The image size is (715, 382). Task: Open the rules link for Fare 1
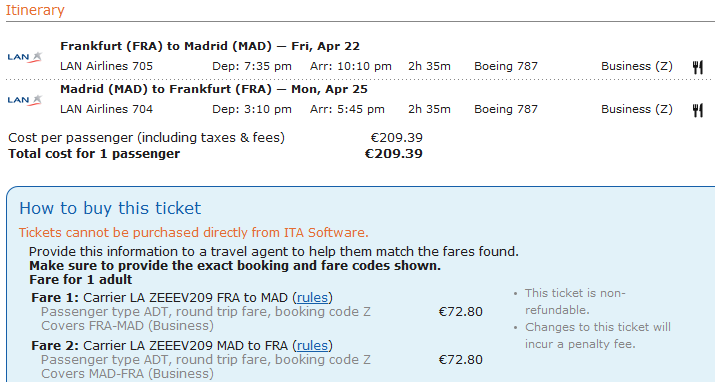click(312, 298)
